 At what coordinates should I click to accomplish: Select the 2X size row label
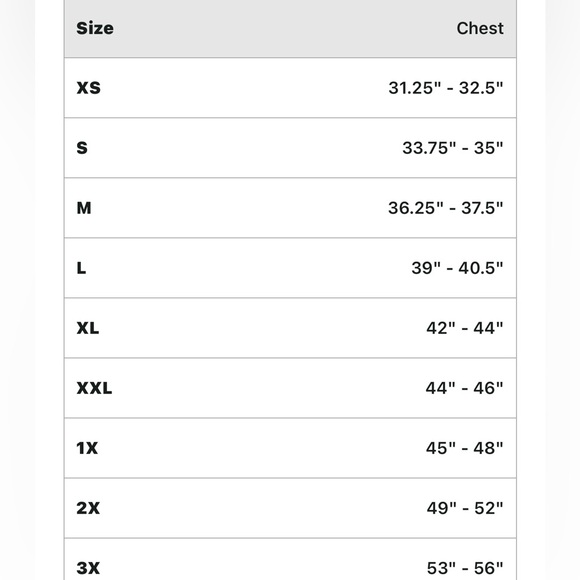[x=88, y=508]
